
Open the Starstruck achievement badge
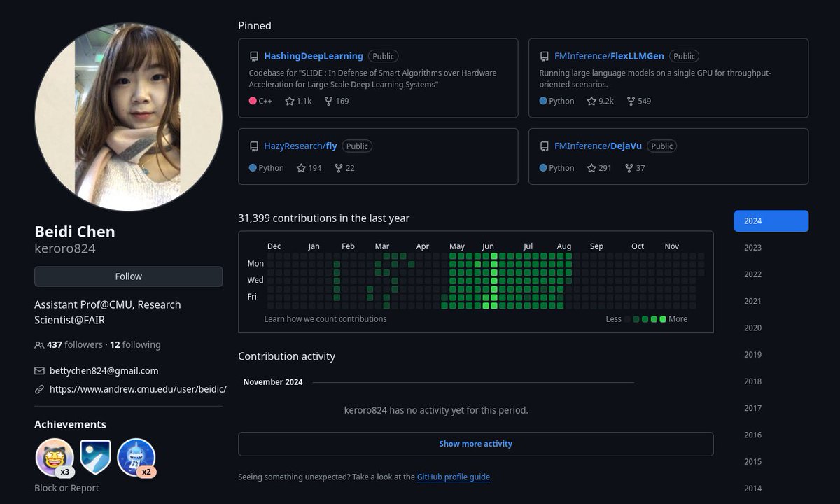pyautogui.click(x=55, y=456)
